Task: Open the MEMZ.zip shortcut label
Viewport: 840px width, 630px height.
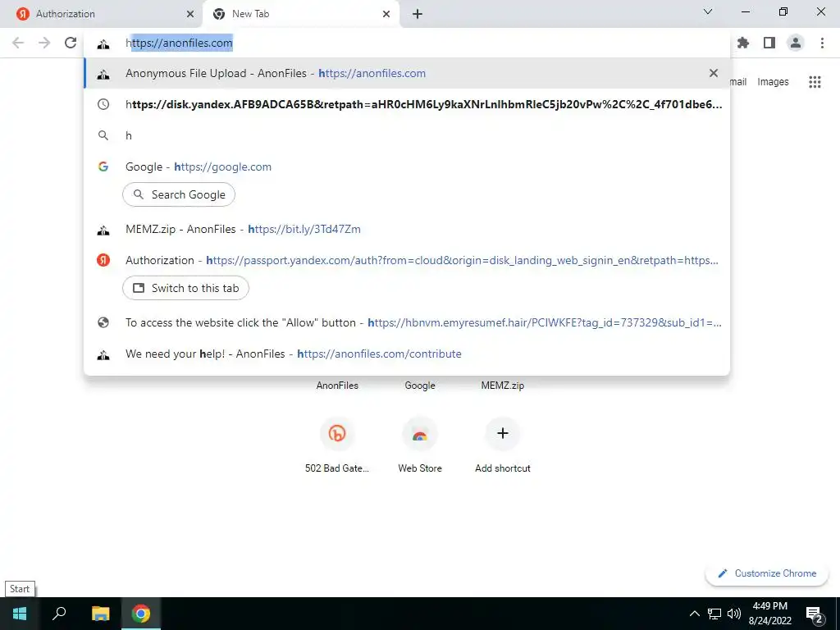Action: [503, 386]
